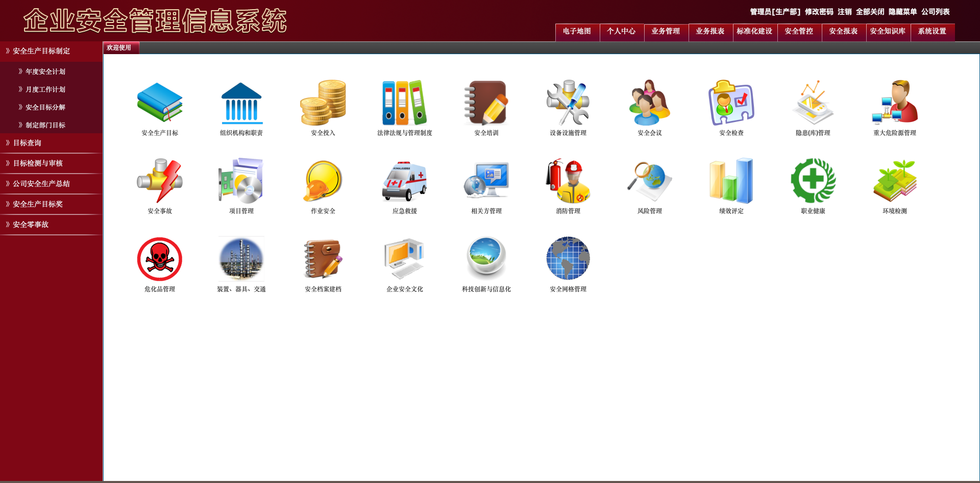
Task: Click the 应急救援 ambulance icon
Action: (x=404, y=181)
